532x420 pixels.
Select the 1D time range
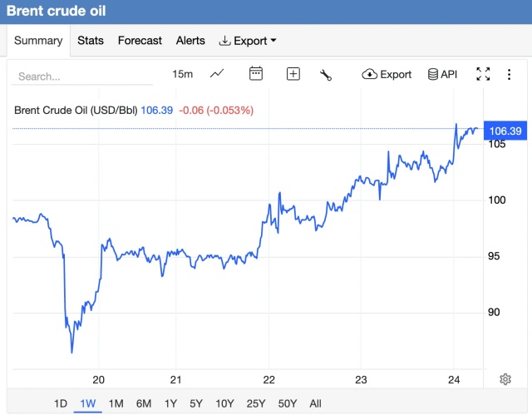pyautogui.click(x=60, y=403)
